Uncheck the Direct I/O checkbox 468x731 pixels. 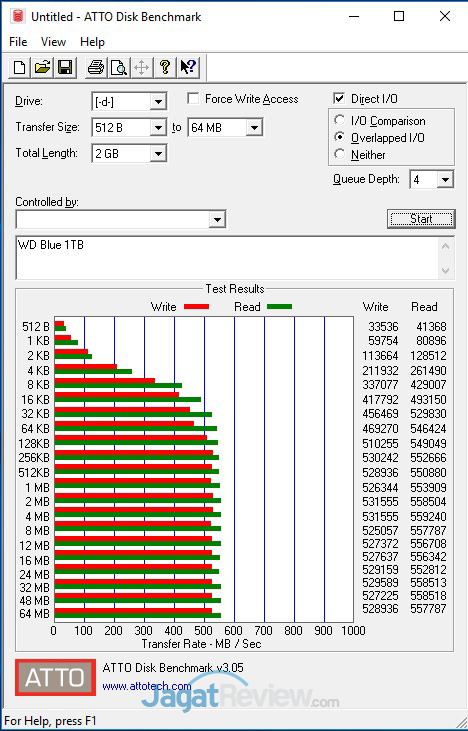click(x=339, y=99)
